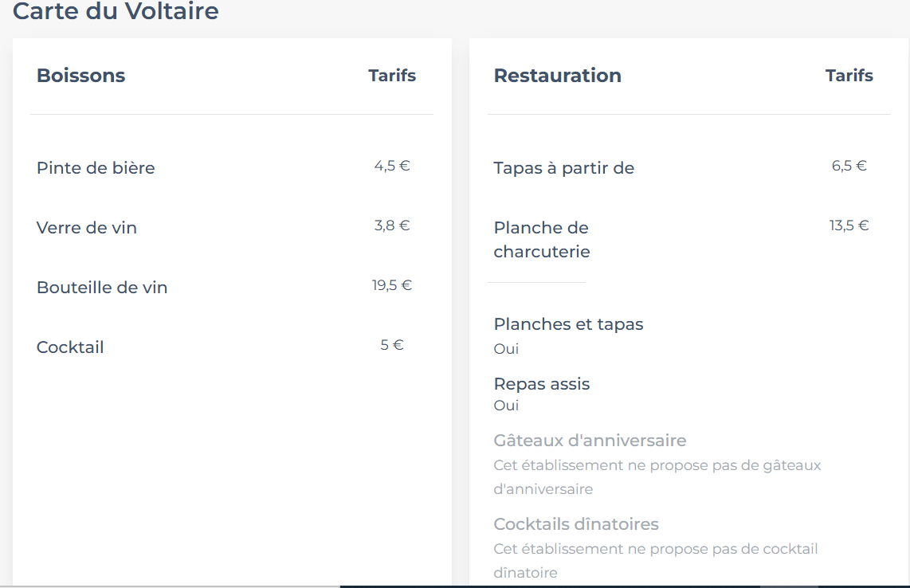Select the Planches et tapas label
910x588 pixels.
568,324
